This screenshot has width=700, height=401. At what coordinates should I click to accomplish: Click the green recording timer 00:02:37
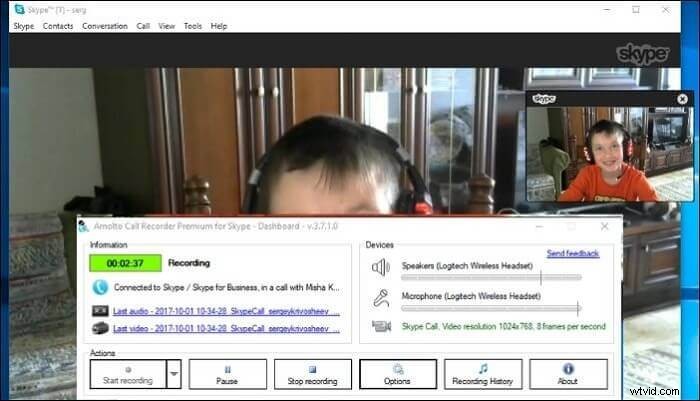tap(125, 263)
